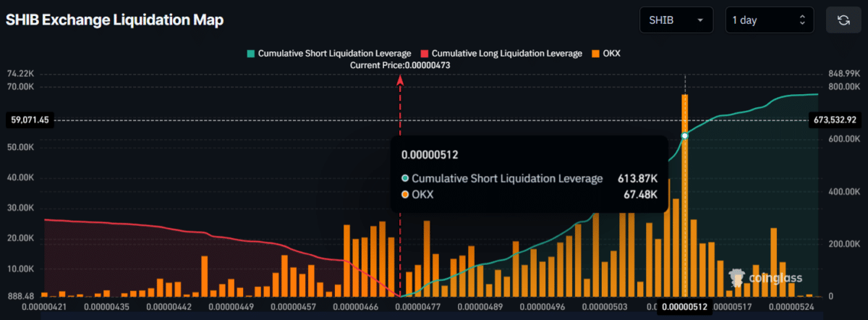Click the orange OKX legend swatch
This screenshot has height=320, width=868.
[x=595, y=54]
